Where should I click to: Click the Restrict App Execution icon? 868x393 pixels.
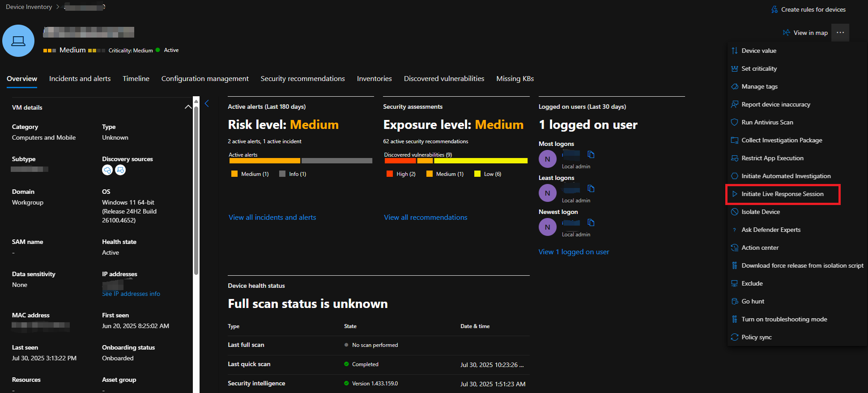pyautogui.click(x=734, y=158)
